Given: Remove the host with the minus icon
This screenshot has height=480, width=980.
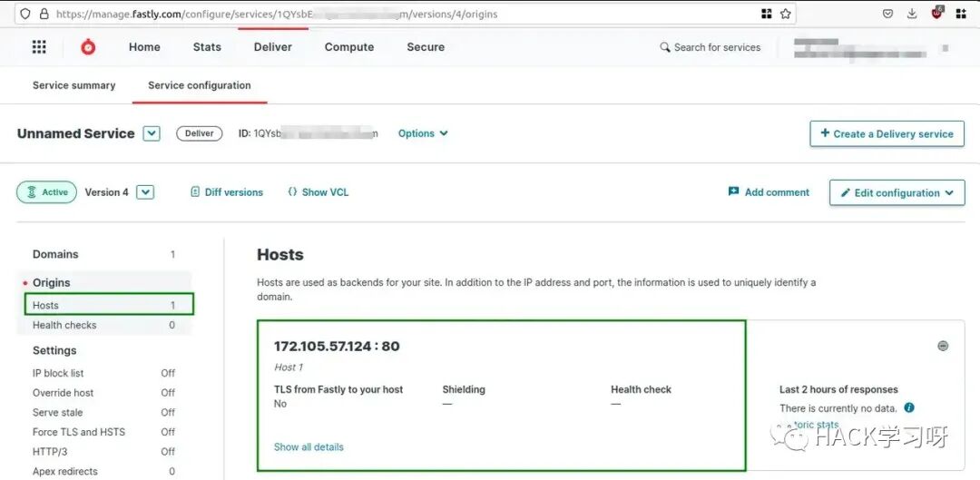Looking at the screenshot, I should coord(943,346).
